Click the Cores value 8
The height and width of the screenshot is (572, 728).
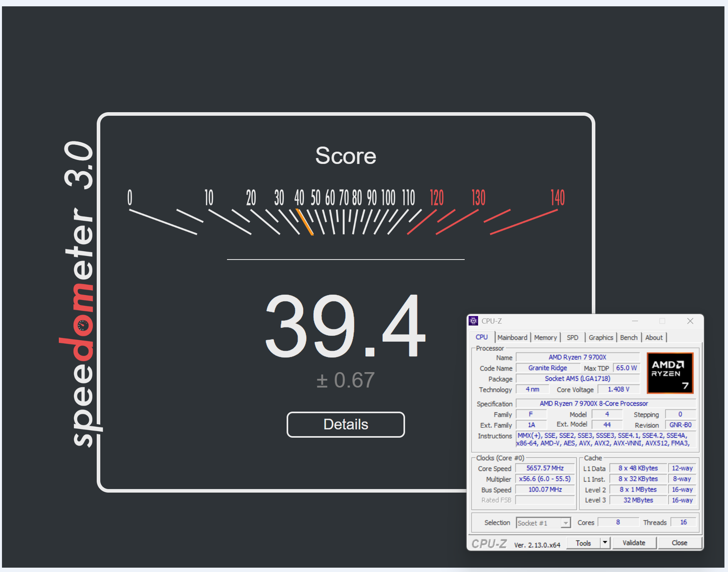[618, 522]
